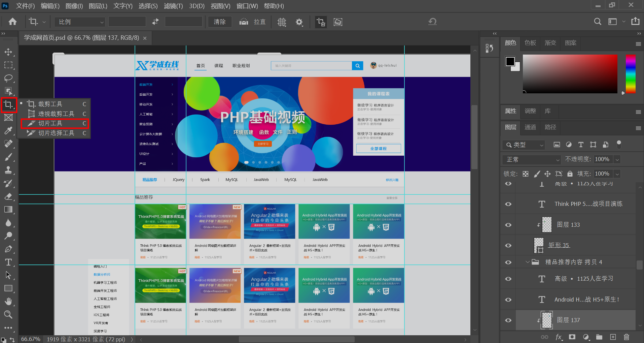Select the Gradient tool
The width and height of the screenshot is (644, 343).
(x=8, y=210)
